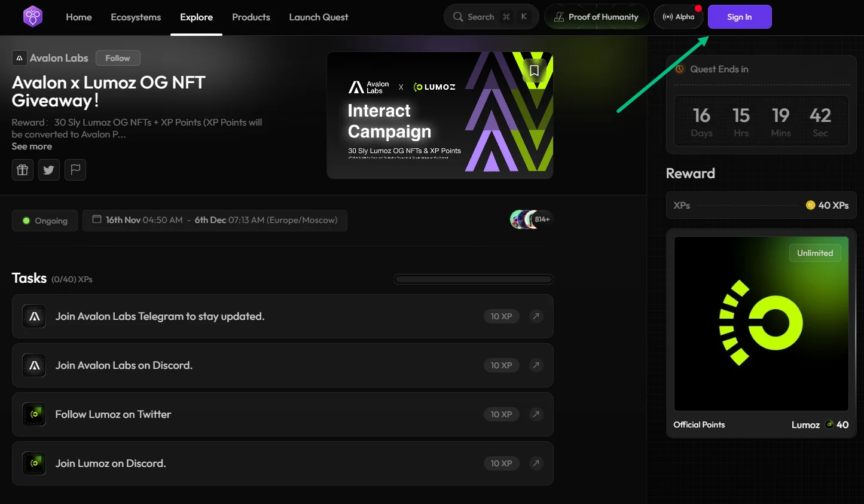864x504 pixels.
Task: Click the bookmark icon on the campaign banner
Action: click(x=534, y=71)
